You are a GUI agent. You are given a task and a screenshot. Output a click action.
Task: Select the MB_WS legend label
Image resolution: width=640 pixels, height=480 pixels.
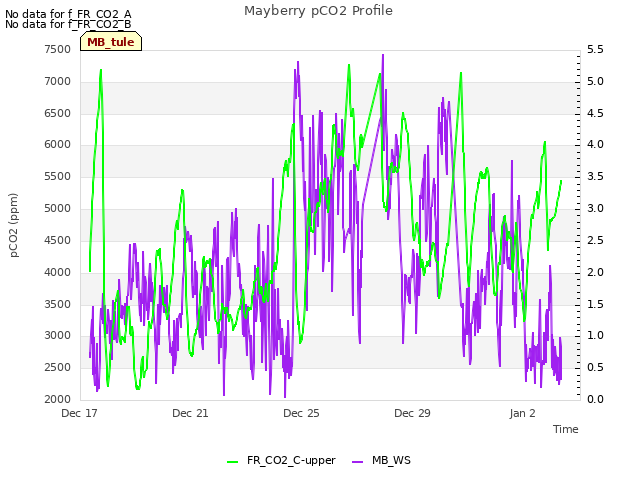coord(391,460)
